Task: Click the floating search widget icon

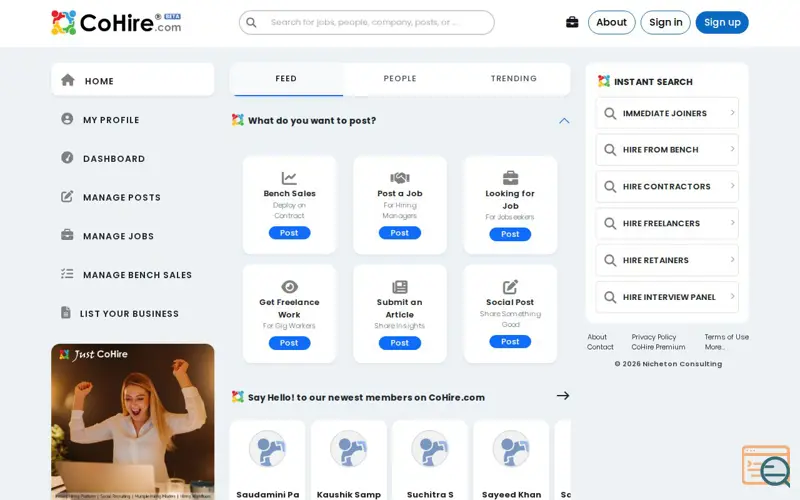Action: point(766,466)
